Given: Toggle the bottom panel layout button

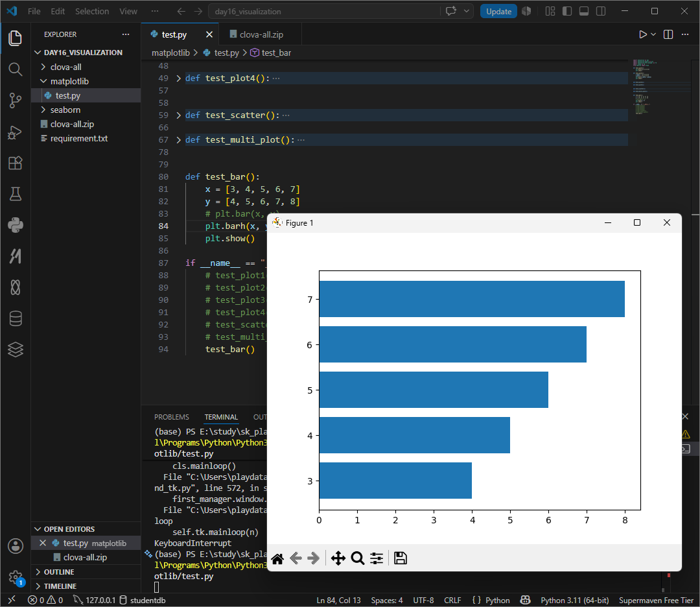Looking at the screenshot, I should (583, 11).
